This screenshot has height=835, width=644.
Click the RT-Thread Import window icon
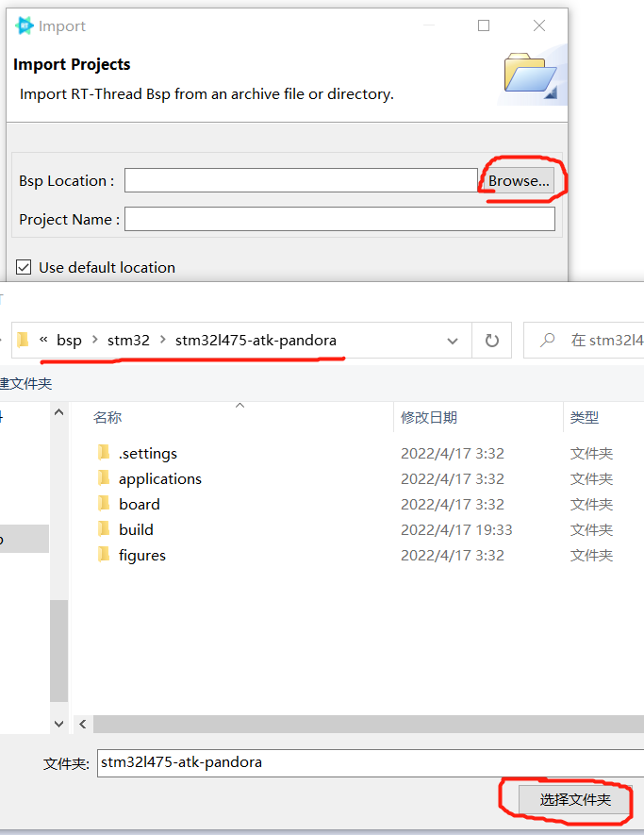[x=24, y=25]
